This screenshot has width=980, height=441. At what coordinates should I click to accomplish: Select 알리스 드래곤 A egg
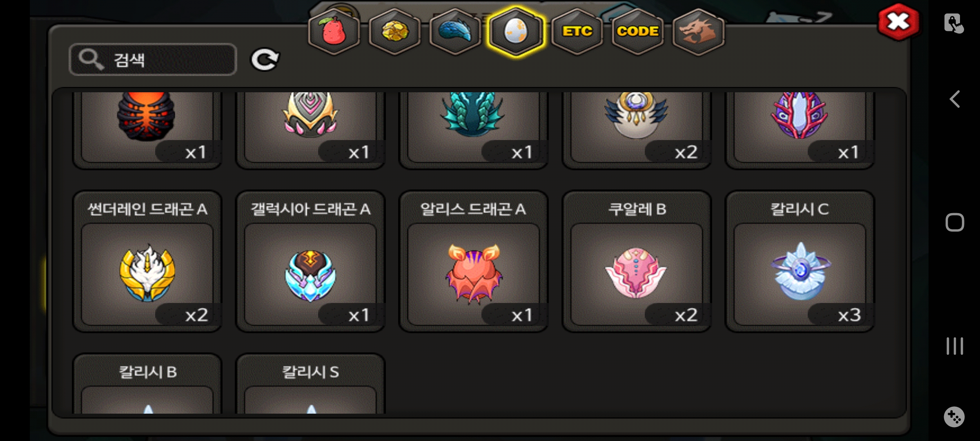pos(473,261)
